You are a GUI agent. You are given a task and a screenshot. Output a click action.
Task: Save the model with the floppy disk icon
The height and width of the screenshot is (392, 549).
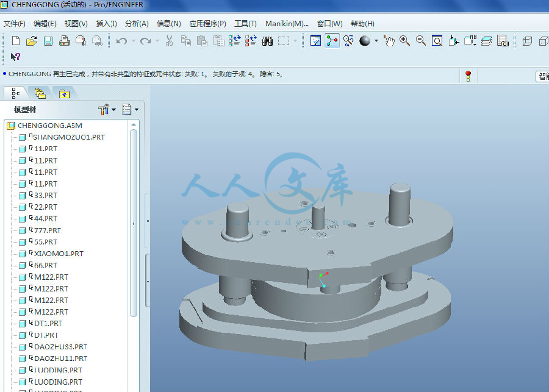tap(48, 41)
